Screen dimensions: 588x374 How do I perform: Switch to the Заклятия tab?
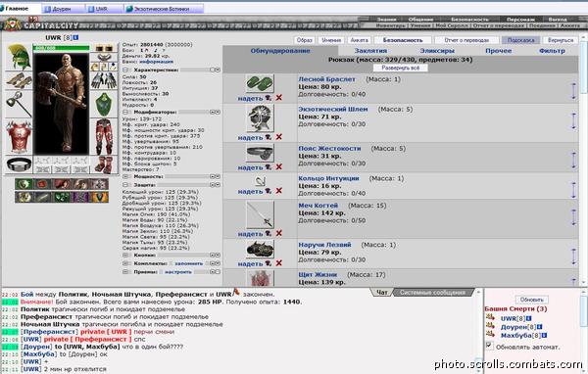pos(370,51)
